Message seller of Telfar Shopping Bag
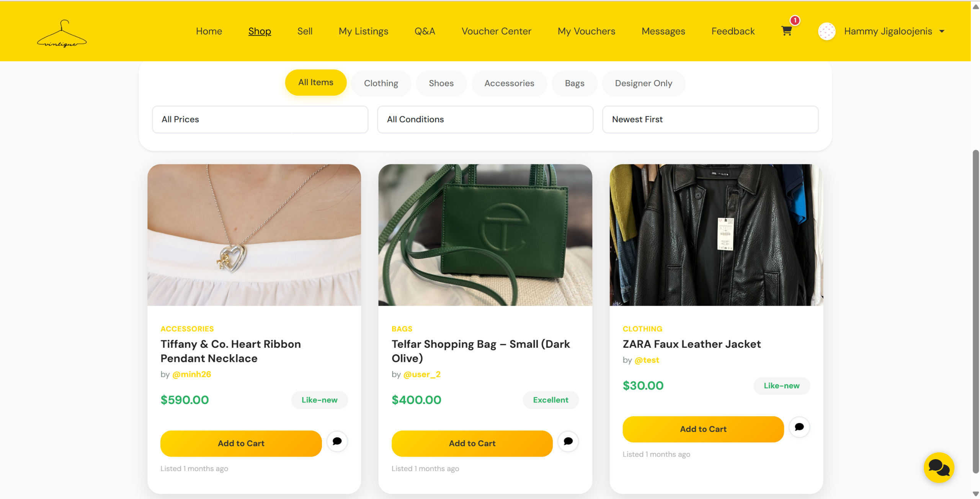 tap(568, 441)
